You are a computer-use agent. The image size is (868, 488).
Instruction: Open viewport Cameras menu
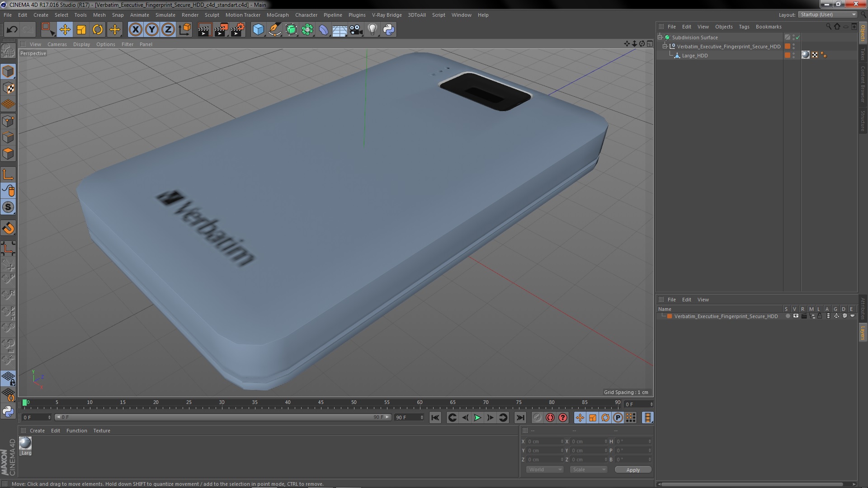point(57,44)
